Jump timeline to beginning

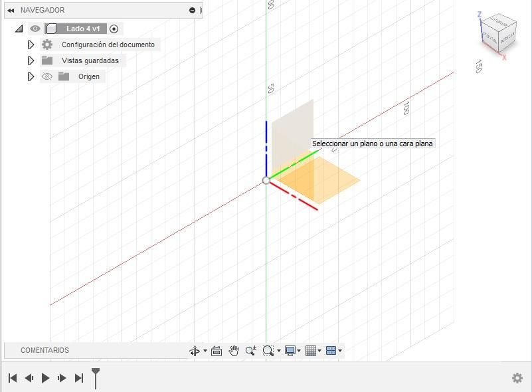tap(13, 378)
